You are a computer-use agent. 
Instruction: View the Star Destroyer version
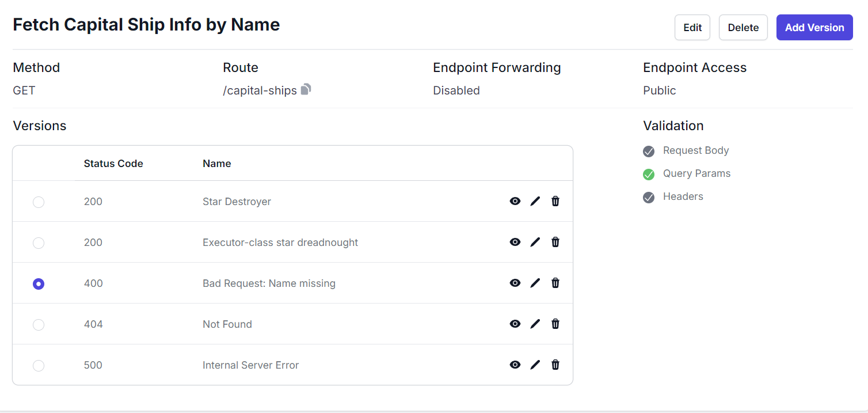point(515,201)
